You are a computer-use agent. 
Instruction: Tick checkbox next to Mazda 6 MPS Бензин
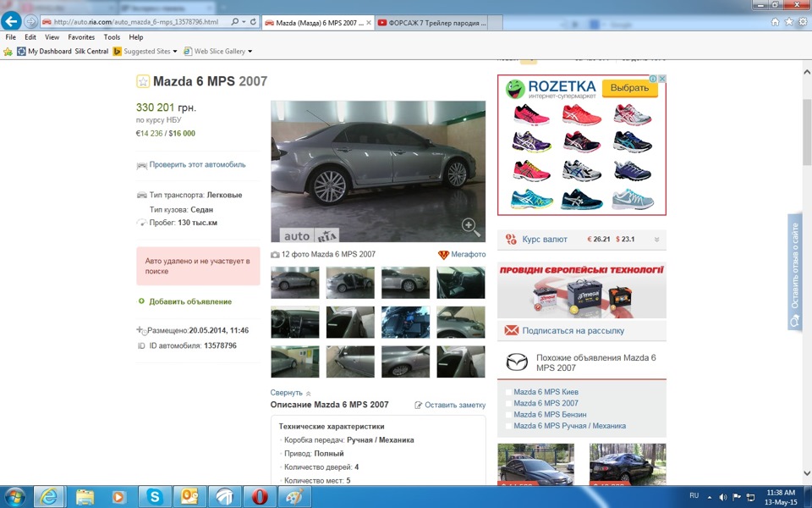pyautogui.click(x=508, y=415)
